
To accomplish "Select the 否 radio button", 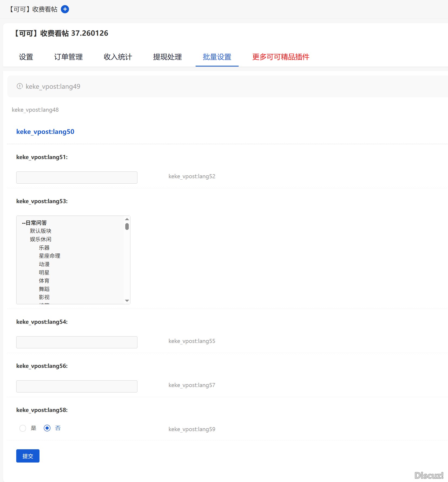I will click(x=47, y=428).
